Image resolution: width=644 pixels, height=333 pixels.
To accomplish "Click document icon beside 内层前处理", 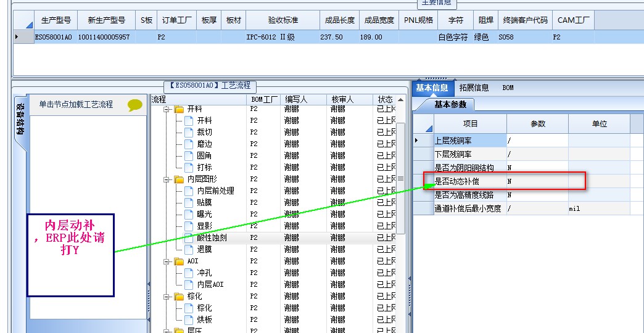I will 189,191.
